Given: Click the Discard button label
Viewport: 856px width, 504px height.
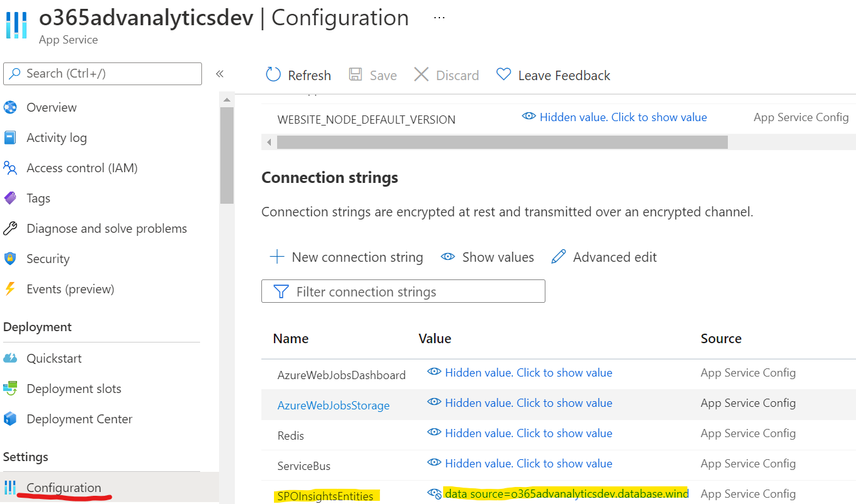Looking at the screenshot, I should [458, 76].
